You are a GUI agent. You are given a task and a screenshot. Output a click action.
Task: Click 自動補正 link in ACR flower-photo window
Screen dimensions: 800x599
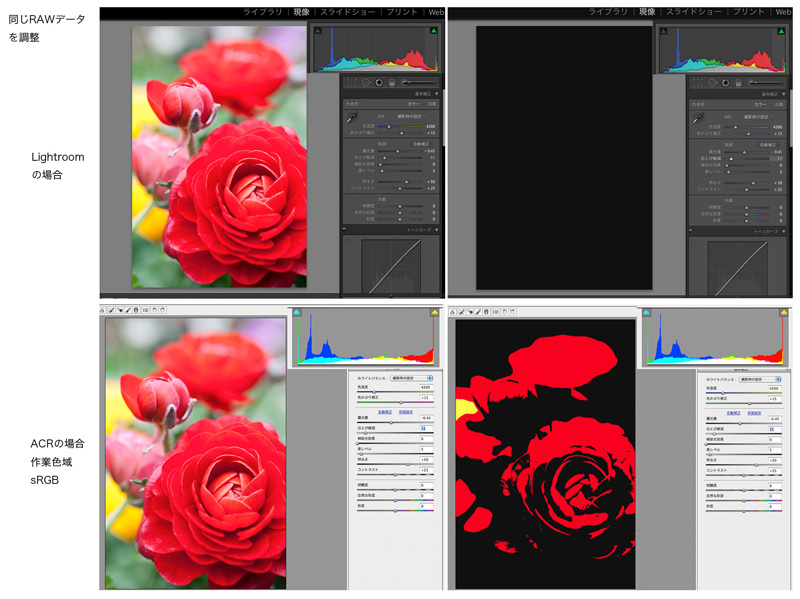point(385,412)
